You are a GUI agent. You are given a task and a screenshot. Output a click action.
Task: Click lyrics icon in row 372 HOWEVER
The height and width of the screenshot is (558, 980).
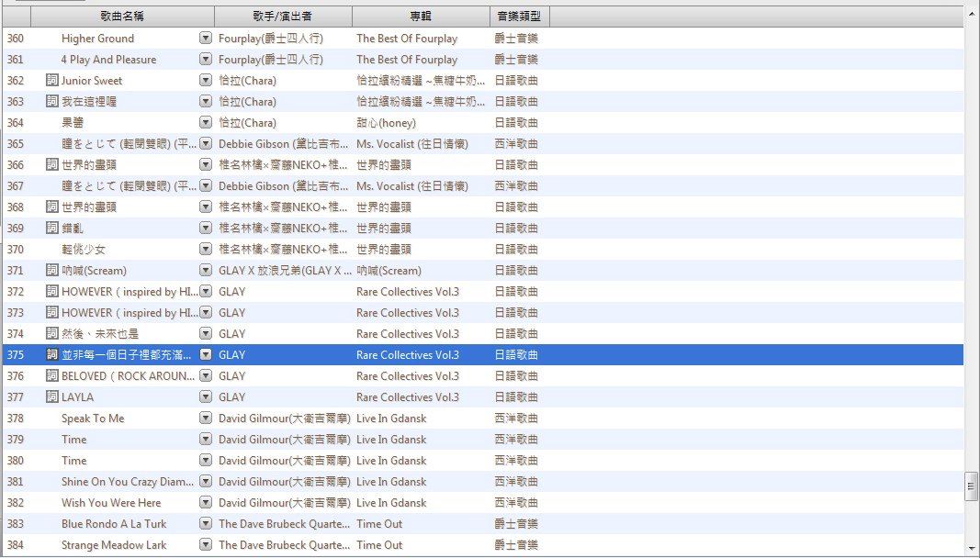tap(52, 291)
